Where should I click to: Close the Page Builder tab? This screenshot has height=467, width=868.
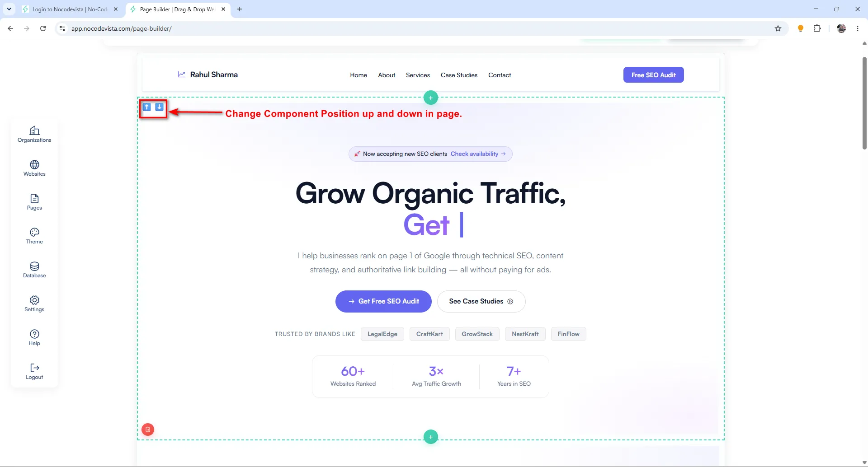(223, 9)
